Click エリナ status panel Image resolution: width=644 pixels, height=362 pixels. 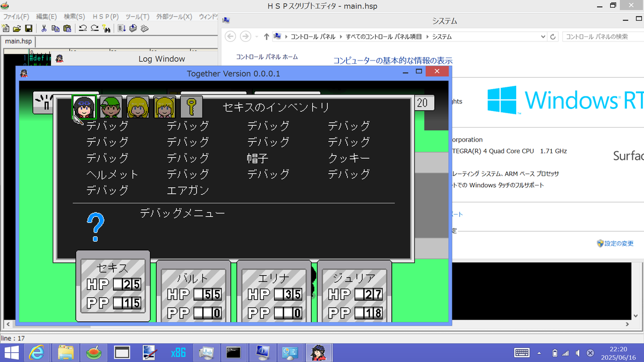click(274, 291)
